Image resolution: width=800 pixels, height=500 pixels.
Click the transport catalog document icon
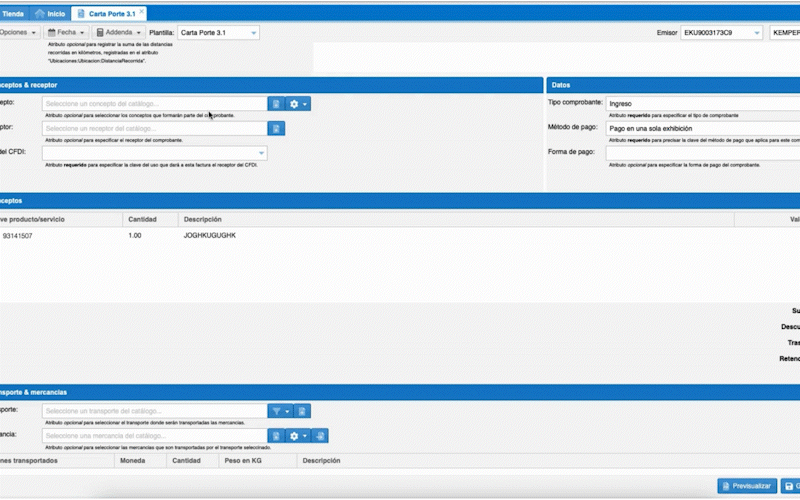(x=301, y=411)
